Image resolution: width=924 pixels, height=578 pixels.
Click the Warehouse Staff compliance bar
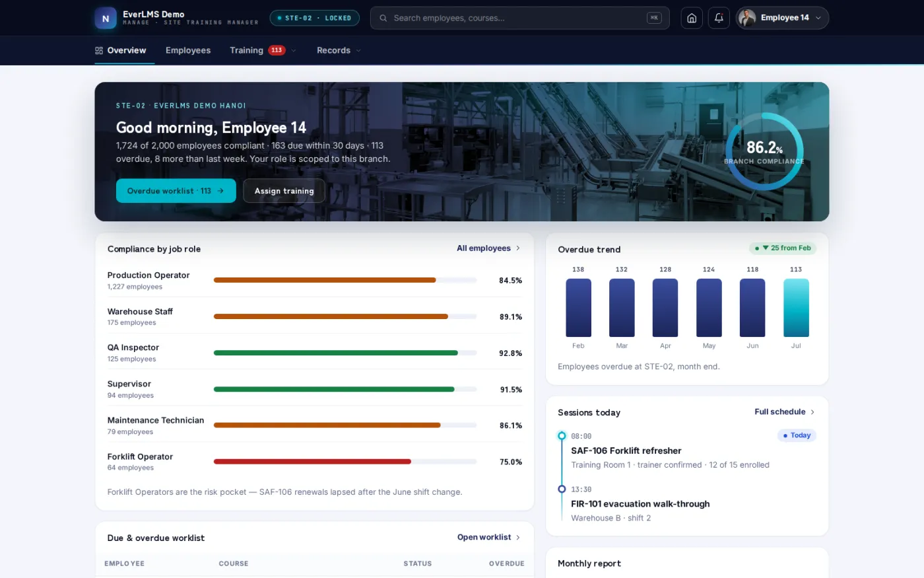pyautogui.click(x=345, y=316)
